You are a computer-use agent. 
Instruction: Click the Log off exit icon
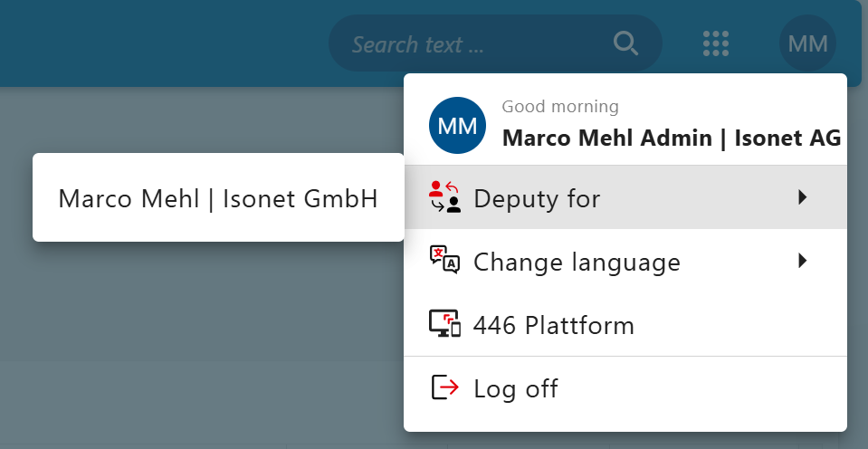445,387
